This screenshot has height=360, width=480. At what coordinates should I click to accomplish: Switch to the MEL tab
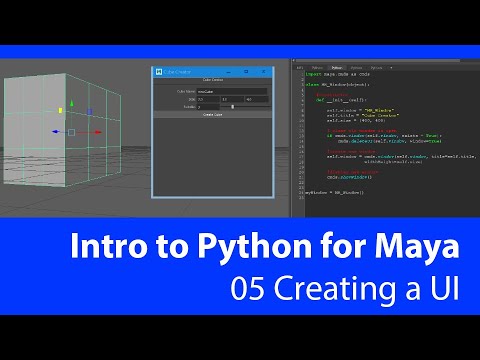(x=300, y=68)
